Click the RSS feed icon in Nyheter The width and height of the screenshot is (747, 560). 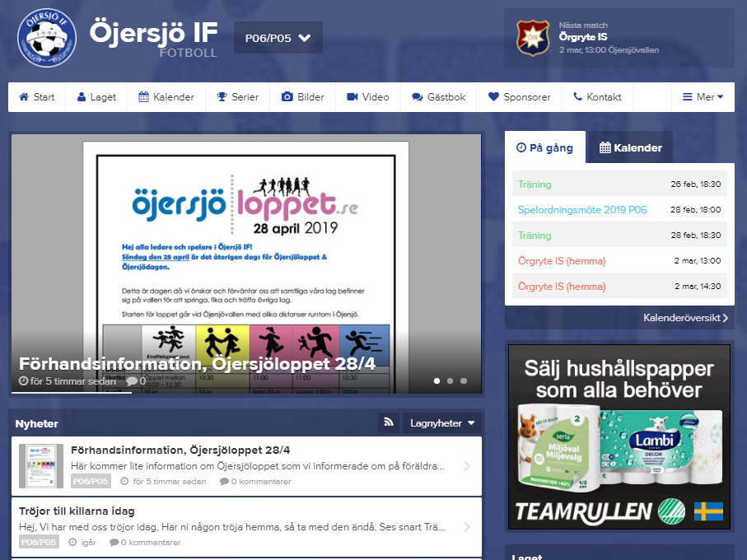(x=389, y=423)
